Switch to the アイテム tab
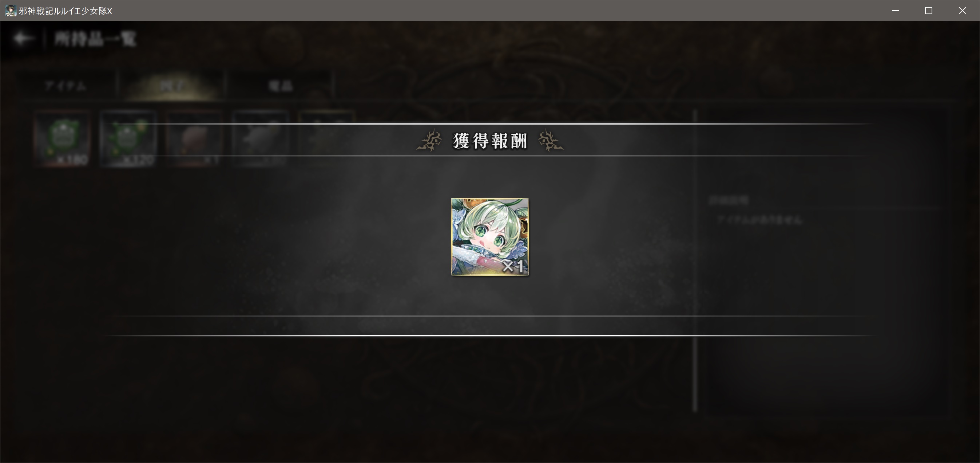The height and width of the screenshot is (463, 980). [x=66, y=86]
